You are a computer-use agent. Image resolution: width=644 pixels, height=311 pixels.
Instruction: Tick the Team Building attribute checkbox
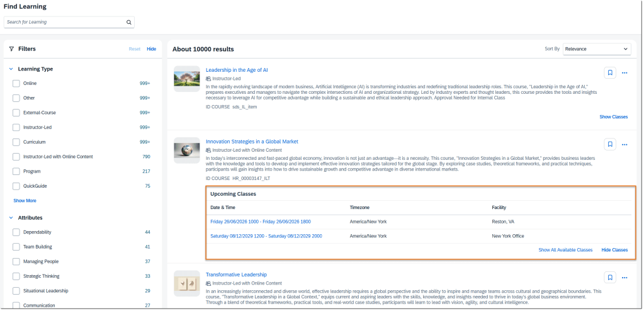click(16, 247)
